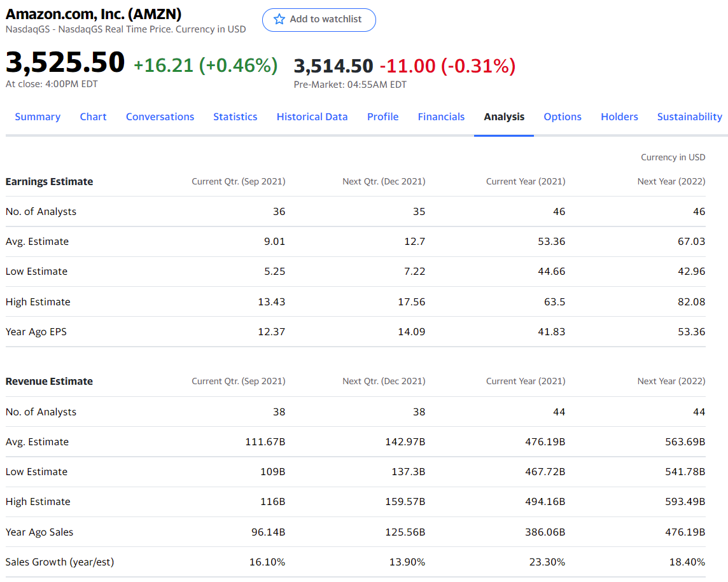View the Profile tab

[x=382, y=116]
